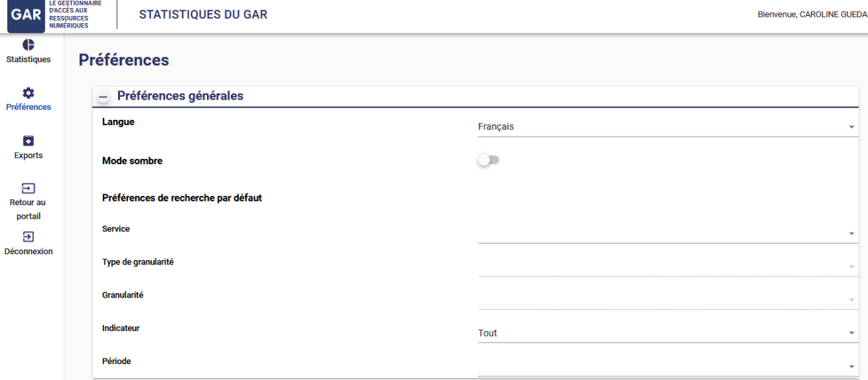The height and width of the screenshot is (380, 868).
Task: Select the Exports menu label
Action: pos(28,155)
